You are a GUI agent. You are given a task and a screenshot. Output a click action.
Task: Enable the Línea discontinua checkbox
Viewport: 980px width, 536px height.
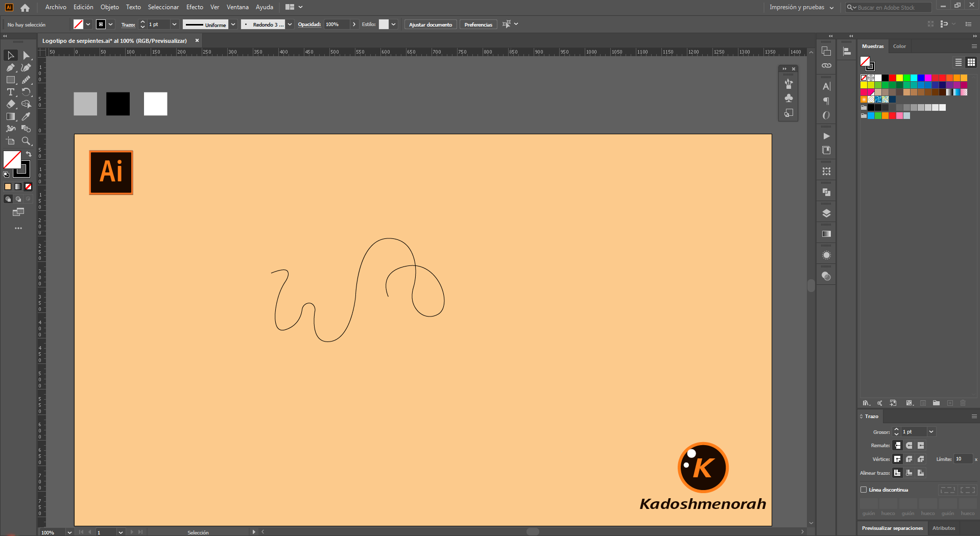coord(864,490)
